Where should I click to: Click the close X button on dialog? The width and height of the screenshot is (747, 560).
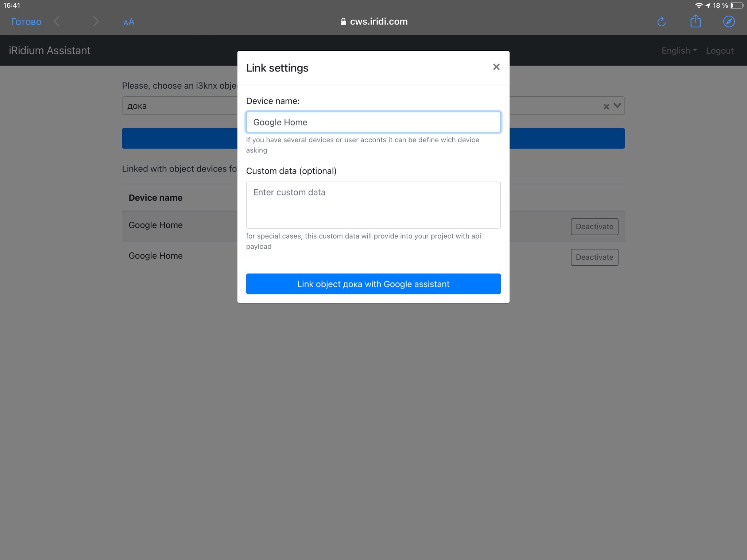click(496, 66)
